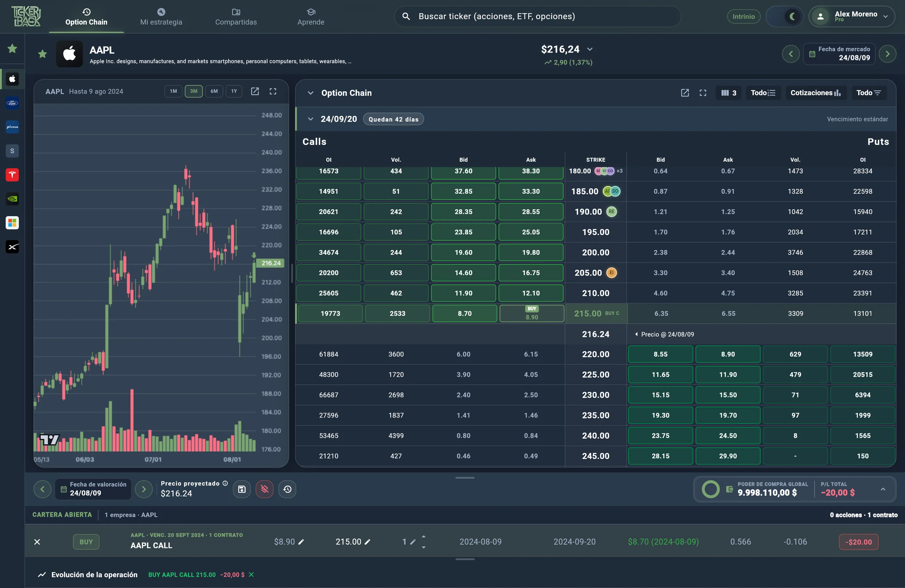Go to the Compartidas tab
This screenshot has width=905, height=588.
click(236, 17)
